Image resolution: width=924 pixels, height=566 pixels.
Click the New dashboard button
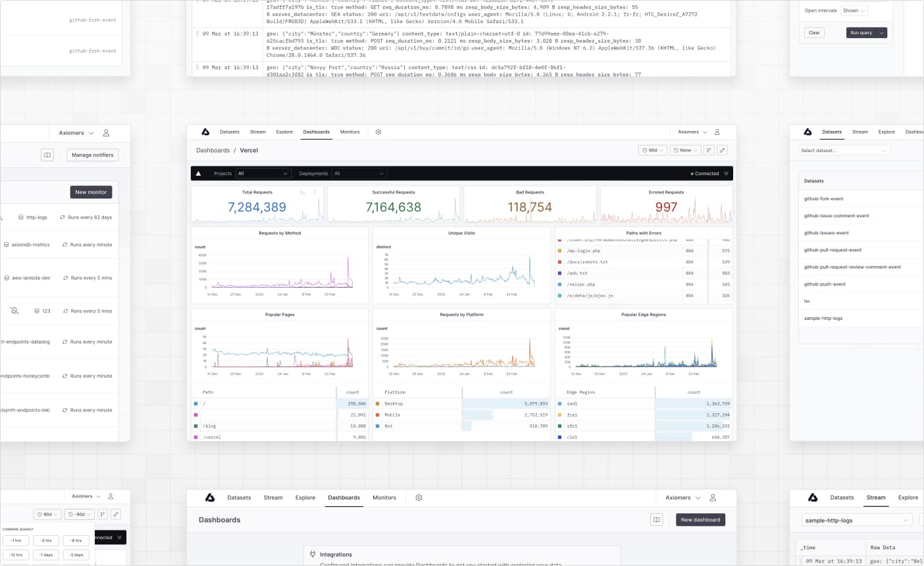[700, 520]
